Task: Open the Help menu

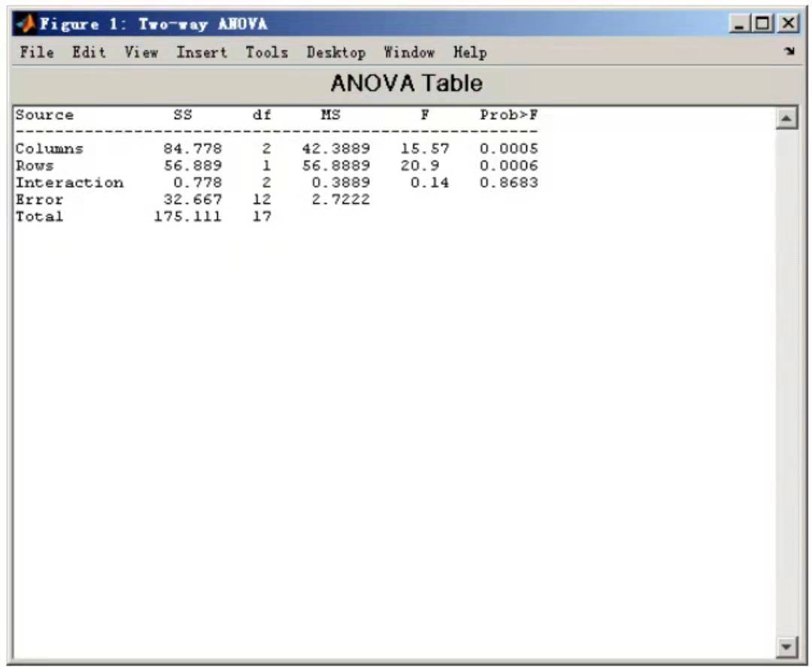Action: click(470, 53)
